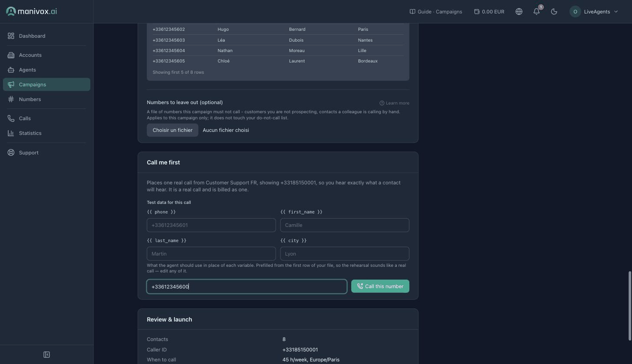Click the manivox.ai logo
The height and width of the screenshot is (364, 632).
(31, 11)
